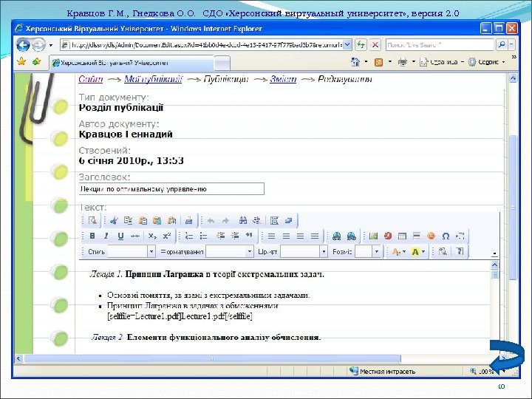This screenshot has width=532, height=399.
Task: Click the Preview icon in editor toolbar
Action: click(92, 220)
